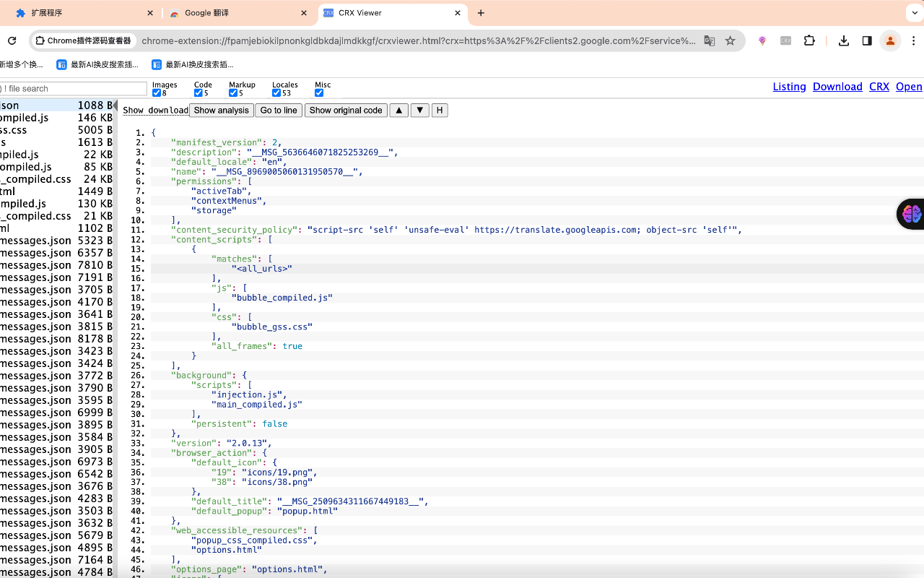Toggle the browser side panel icon
Image resolution: width=924 pixels, height=578 pixels.
coord(867,41)
